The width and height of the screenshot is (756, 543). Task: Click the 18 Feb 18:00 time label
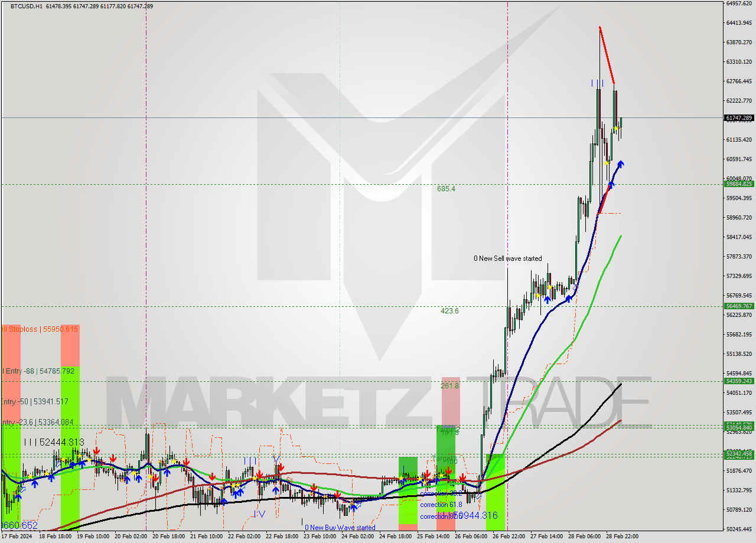coord(55,537)
